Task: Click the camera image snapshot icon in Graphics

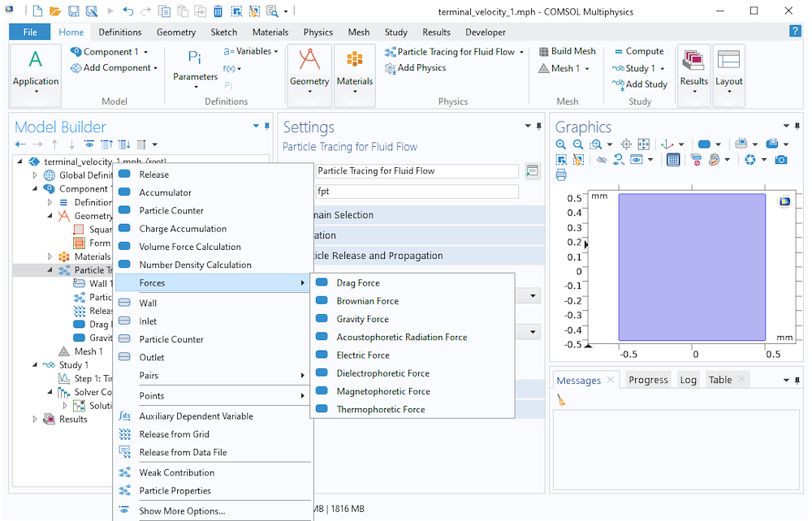Action: pyautogui.click(x=781, y=160)
